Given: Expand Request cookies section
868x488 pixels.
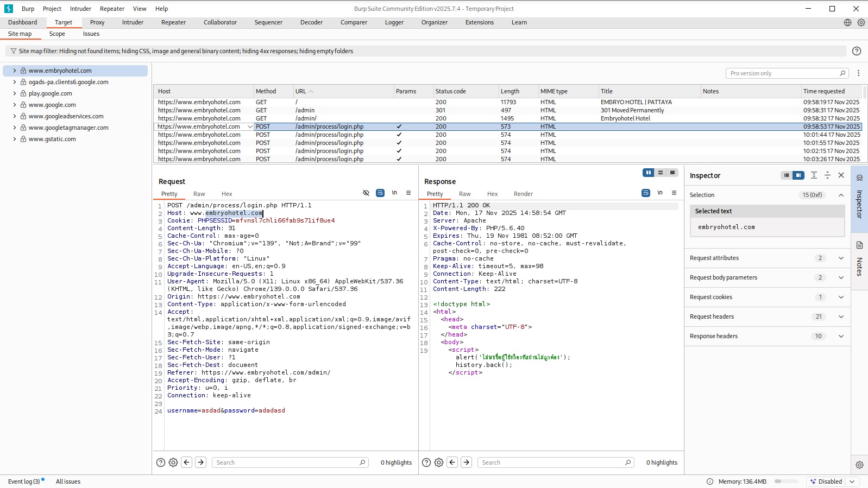Looking at the screenshot, I should pos(841,297).
